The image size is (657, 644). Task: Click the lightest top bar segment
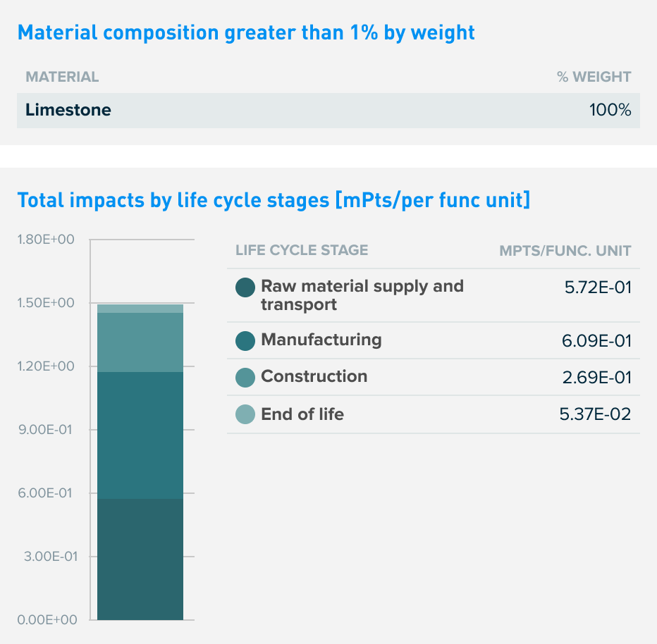point(140,309)
